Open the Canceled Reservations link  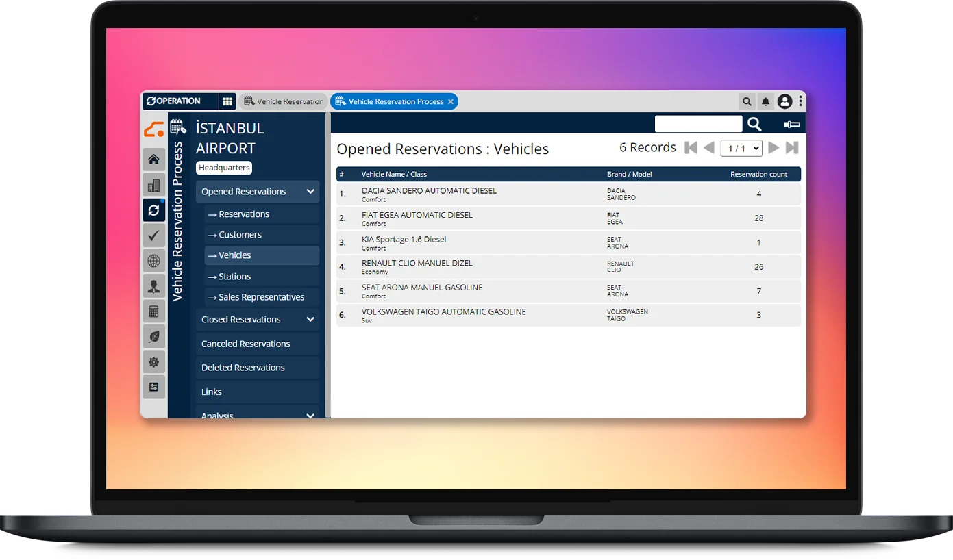(246, 344)
